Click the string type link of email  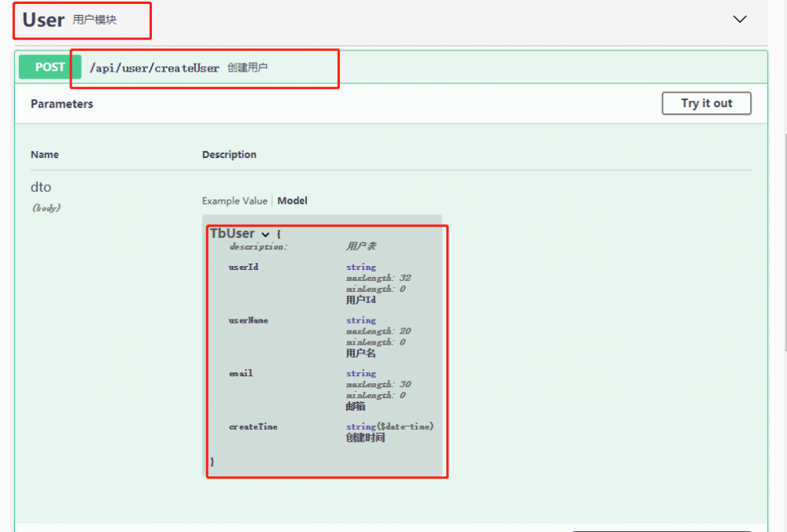click(360, 374)
